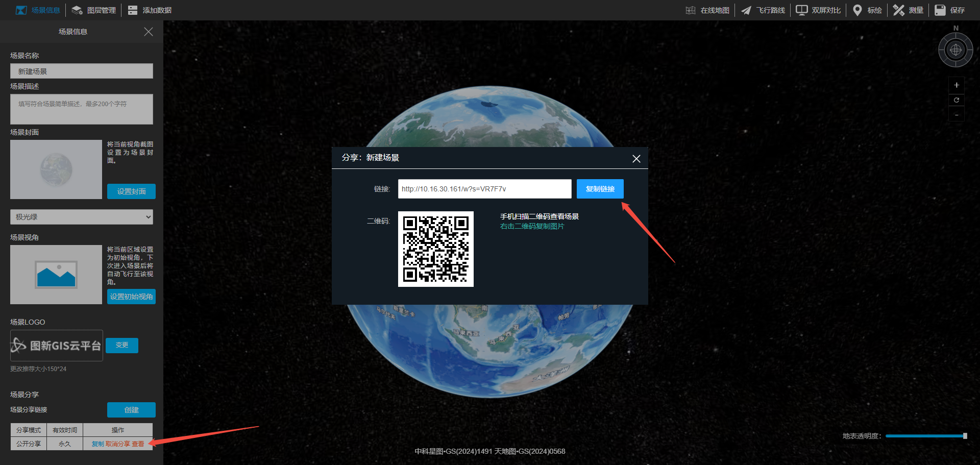The height and width of the screenshot is (465, 980).
Task: Click 取消分享 to cancel sharing
Action: tap(118, 444)
